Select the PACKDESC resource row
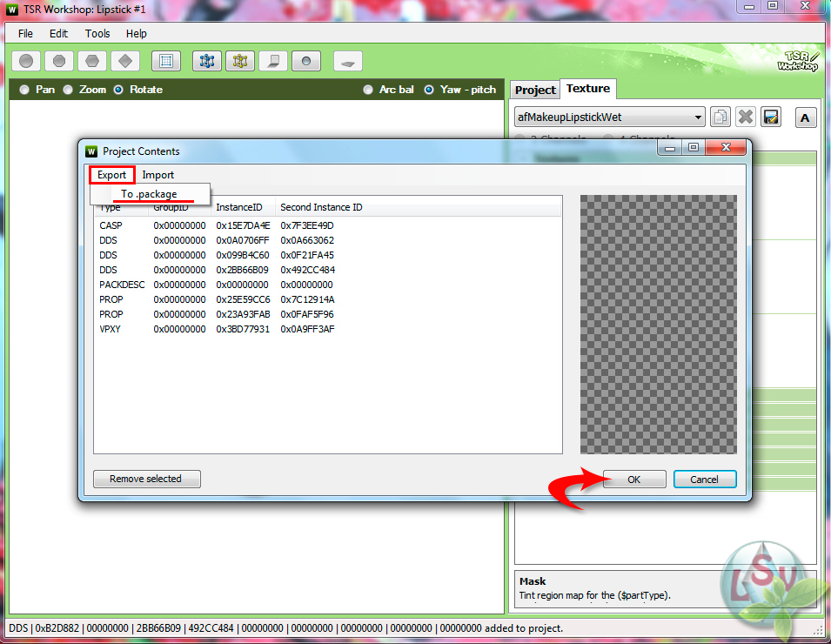The image size is (831, 644). tap(327, 285)
